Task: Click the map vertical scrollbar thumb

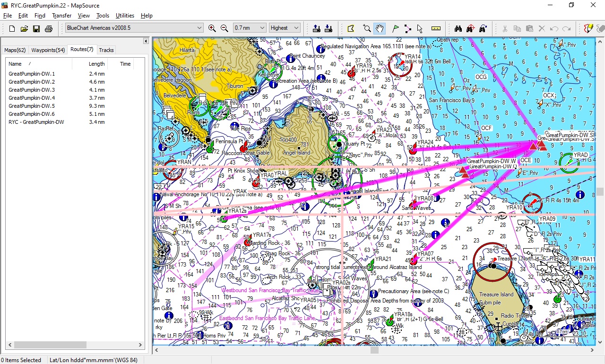Action: point(600,191)
